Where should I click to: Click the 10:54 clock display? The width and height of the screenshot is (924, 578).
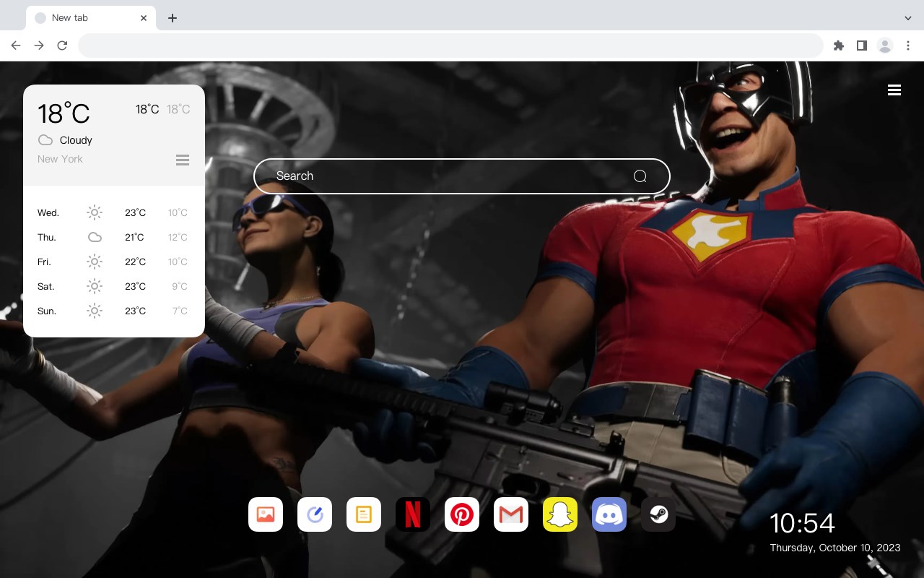tap(802, 523)
